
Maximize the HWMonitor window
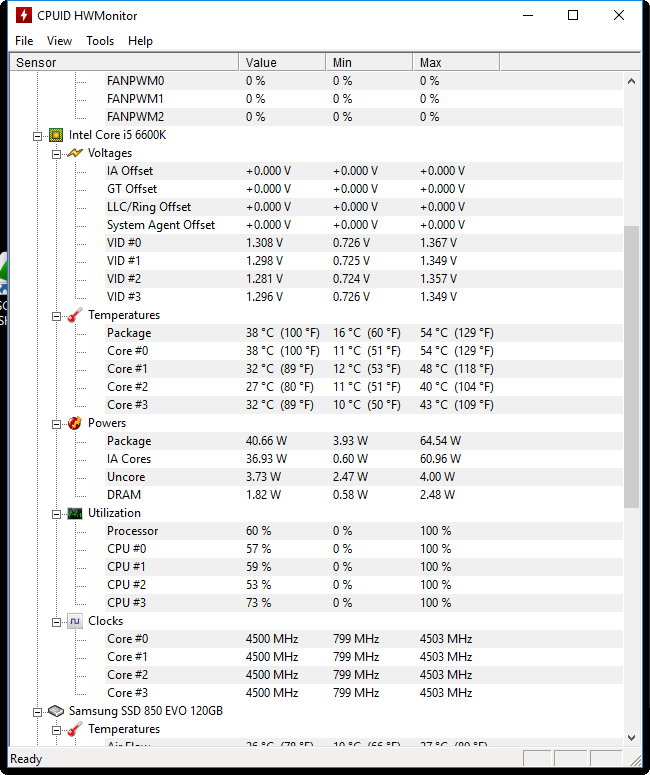coord(573,15)
